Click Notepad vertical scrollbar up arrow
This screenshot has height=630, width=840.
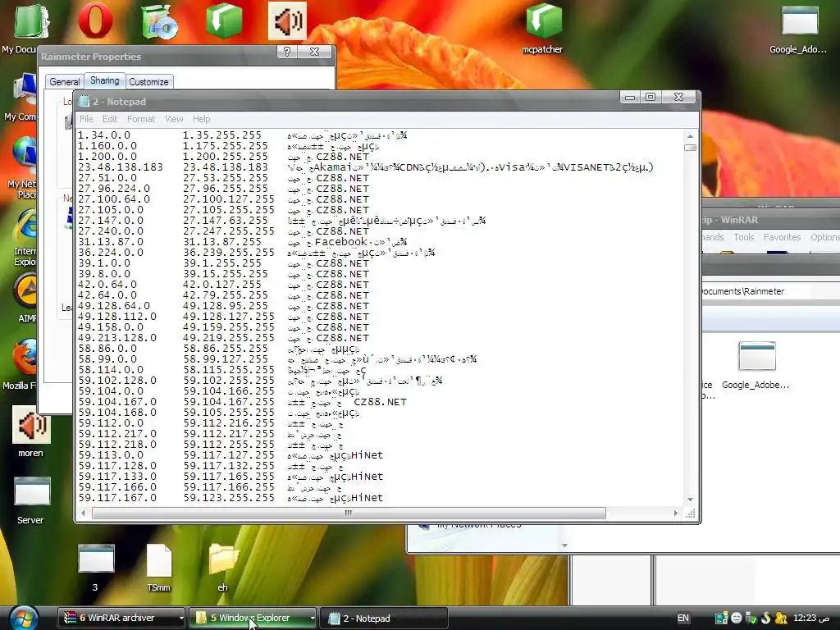(690, 136)
